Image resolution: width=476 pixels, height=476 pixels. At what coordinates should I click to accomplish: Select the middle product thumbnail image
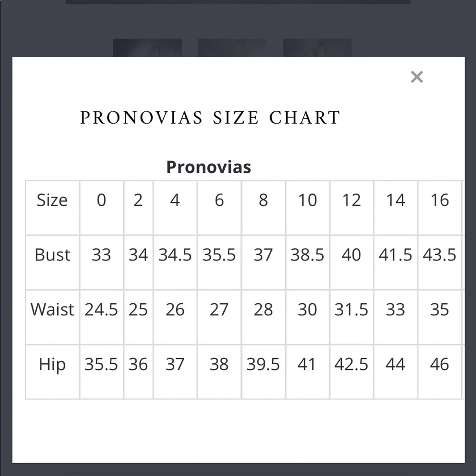click(232, 48)
